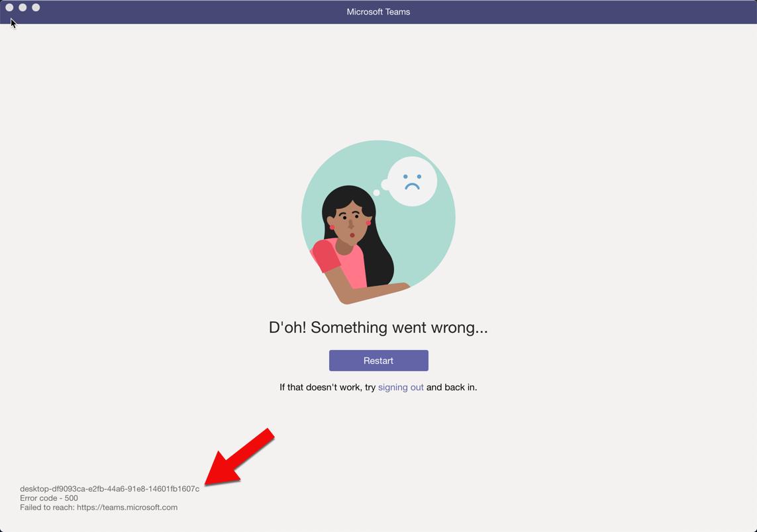The height and width of the screenshot is (532, 757).
Task: Select the 'D'oh! Something went wrong...' heading
Action: click(379, 328)
